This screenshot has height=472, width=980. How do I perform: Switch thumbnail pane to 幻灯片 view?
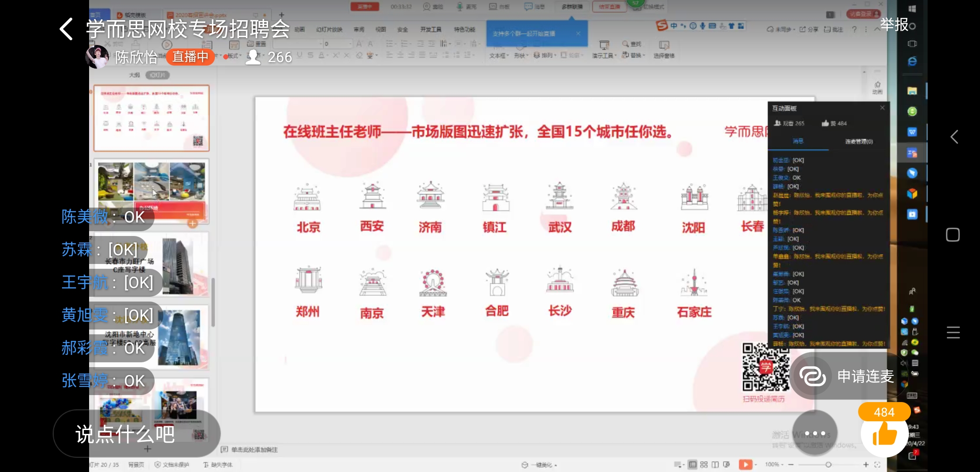pos(158,75)
